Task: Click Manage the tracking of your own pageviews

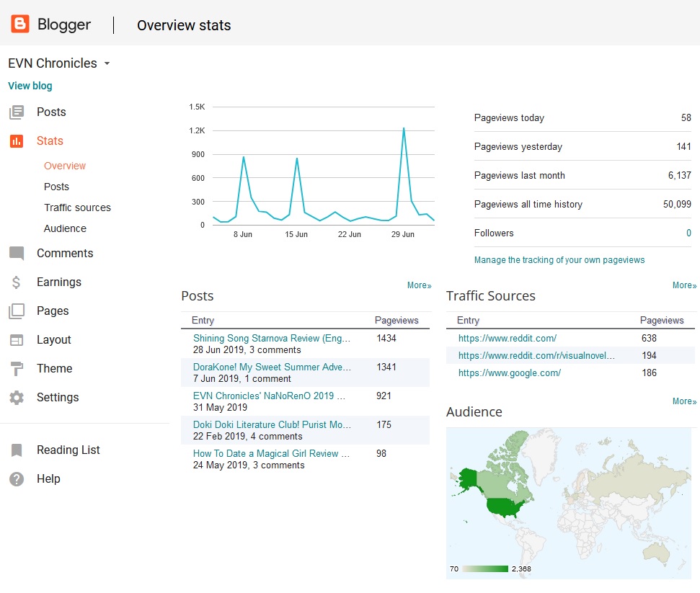Action: (559, 260)
